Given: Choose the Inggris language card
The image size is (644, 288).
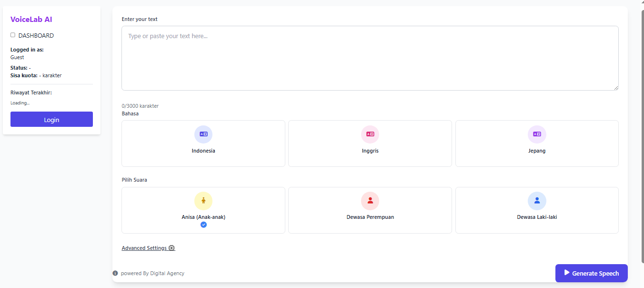Looking at the screenshot, I should pos(370,144).
